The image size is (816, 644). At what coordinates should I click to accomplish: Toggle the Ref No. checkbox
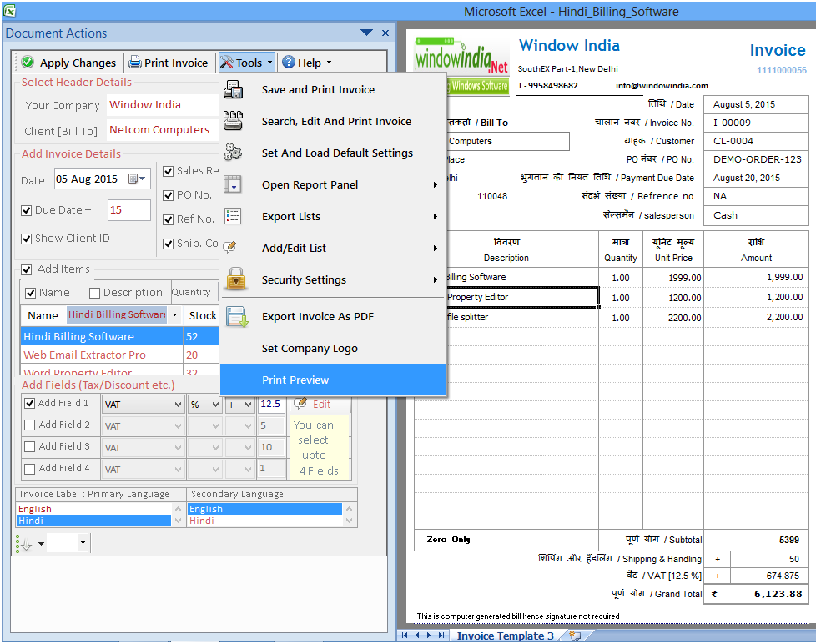tap(168, 219)
